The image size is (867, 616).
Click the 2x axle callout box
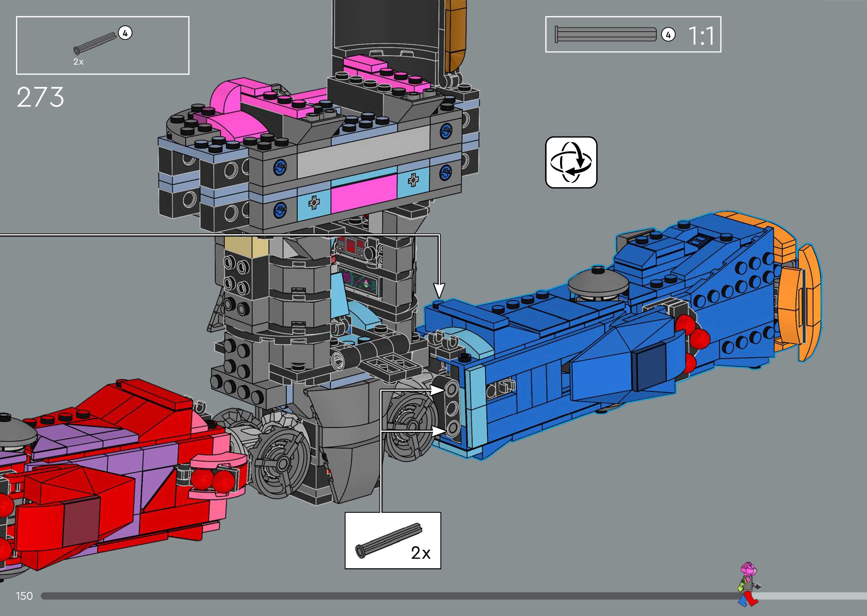[393, 541]
